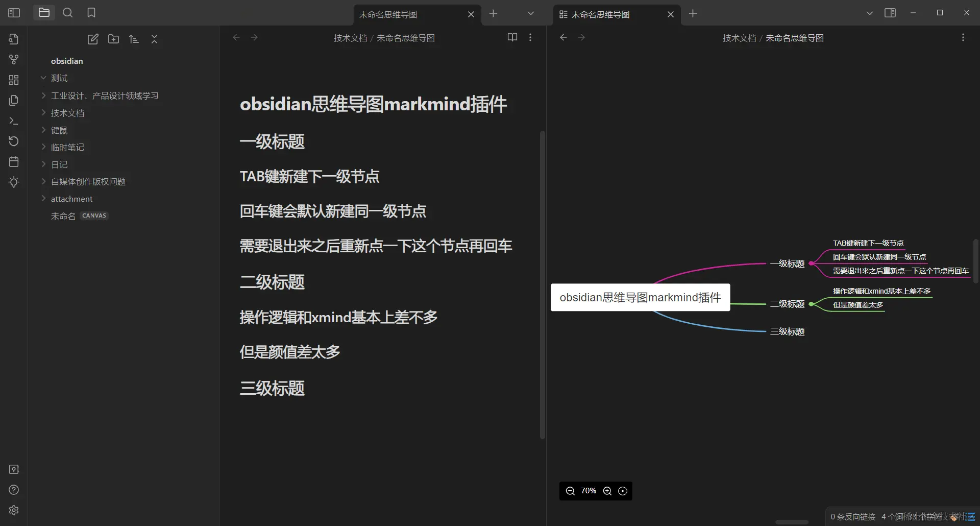Click the lightbulb ribbon icon
This screenshot has height=526, width=980.
[x=14, y=182]
